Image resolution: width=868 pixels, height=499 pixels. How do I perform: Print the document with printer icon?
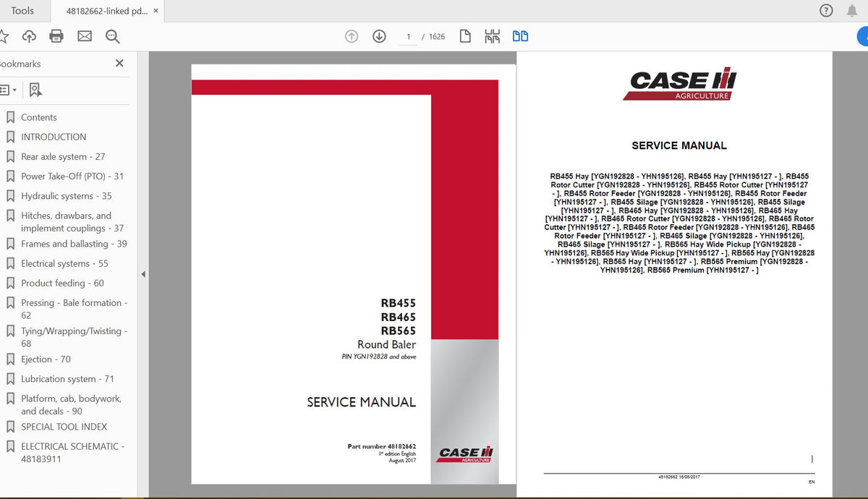click(56, 36)
